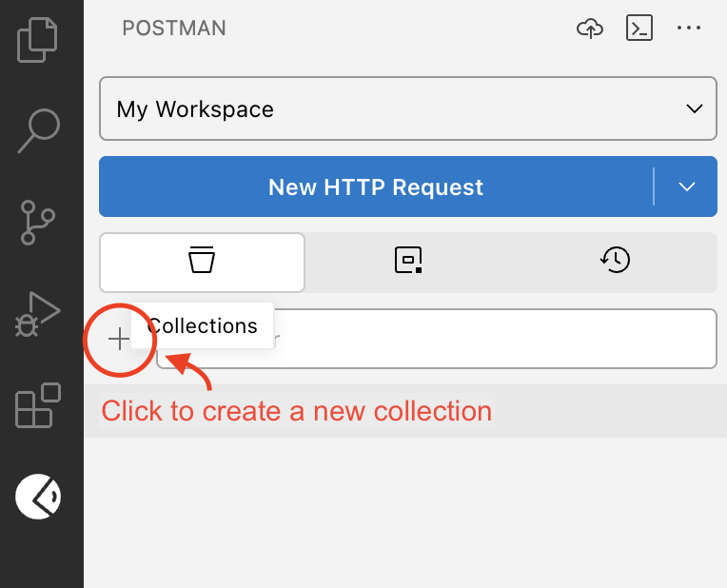Switch to the History tab
727x588 pixels.
[616, 260]
